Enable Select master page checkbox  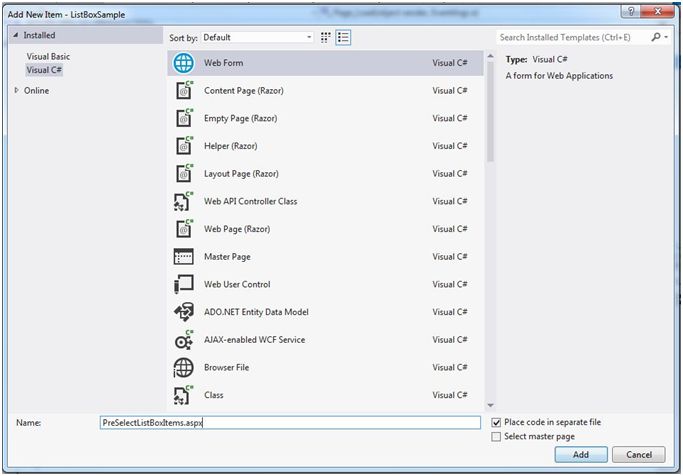pos(496,436)
